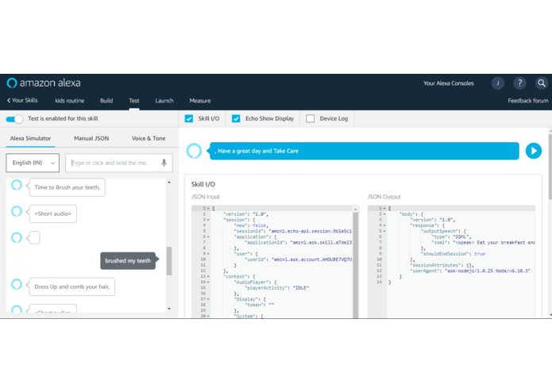
Task: Click the 'JSON Input' label
Action: pyautogui.click(x=205, y=197)
